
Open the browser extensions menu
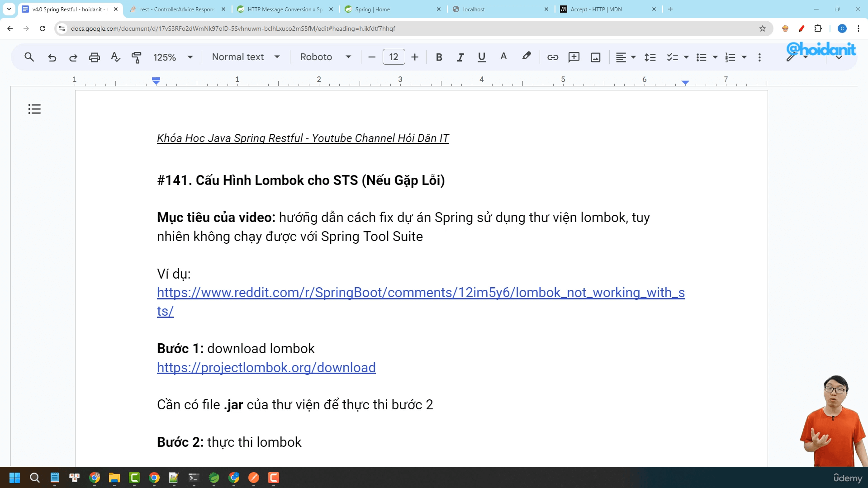coord(818,28)
